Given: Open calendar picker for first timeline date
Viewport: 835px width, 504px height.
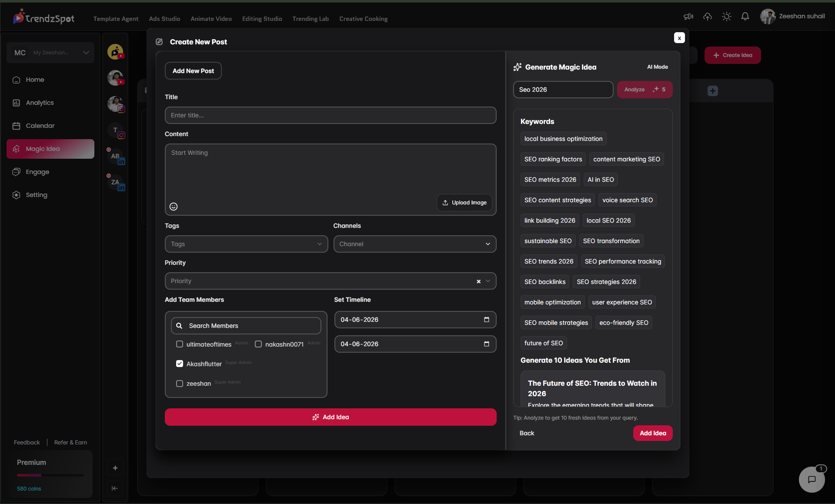Looking at the screenshot, I should (x=487, y=320).
